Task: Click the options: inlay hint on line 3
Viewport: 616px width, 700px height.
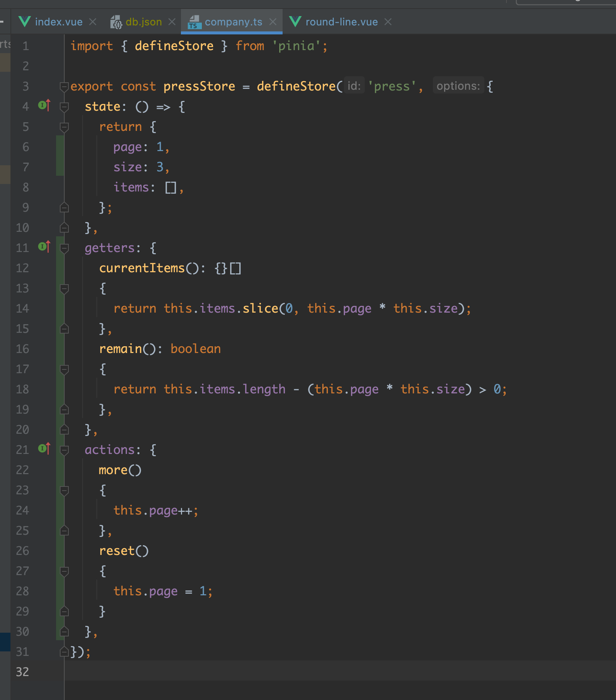Action: tap(458, 86)
